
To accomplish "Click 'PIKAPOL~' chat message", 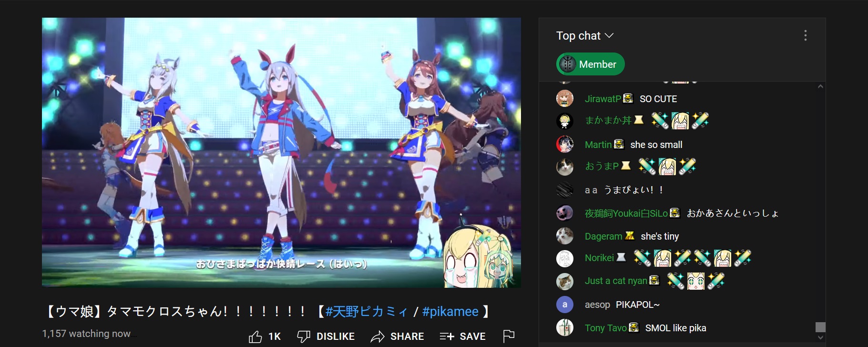I will click(638, 305).
